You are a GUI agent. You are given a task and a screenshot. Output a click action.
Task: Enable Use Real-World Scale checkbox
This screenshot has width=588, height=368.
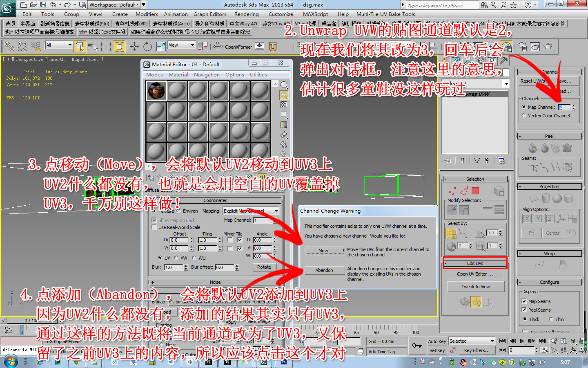click(154, 227)
